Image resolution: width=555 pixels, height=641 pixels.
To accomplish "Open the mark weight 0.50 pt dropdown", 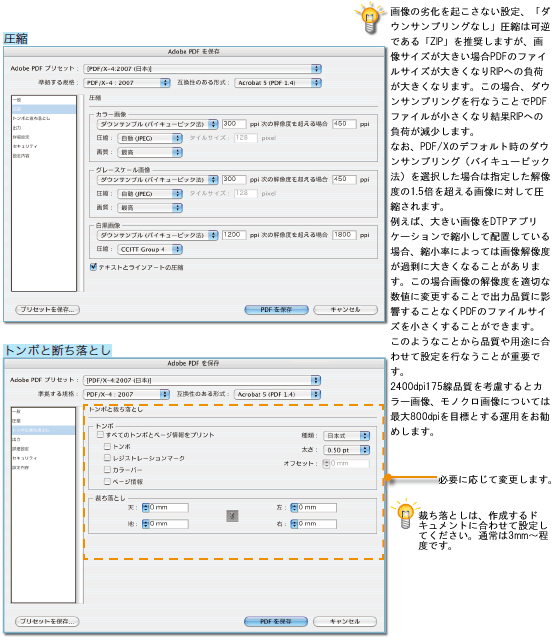I will click(x=347, y=450).
